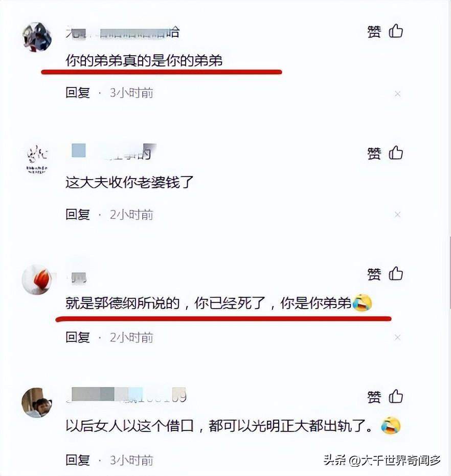
Task: Reply to the 郭德纲 comment
Action: (78, 337)
